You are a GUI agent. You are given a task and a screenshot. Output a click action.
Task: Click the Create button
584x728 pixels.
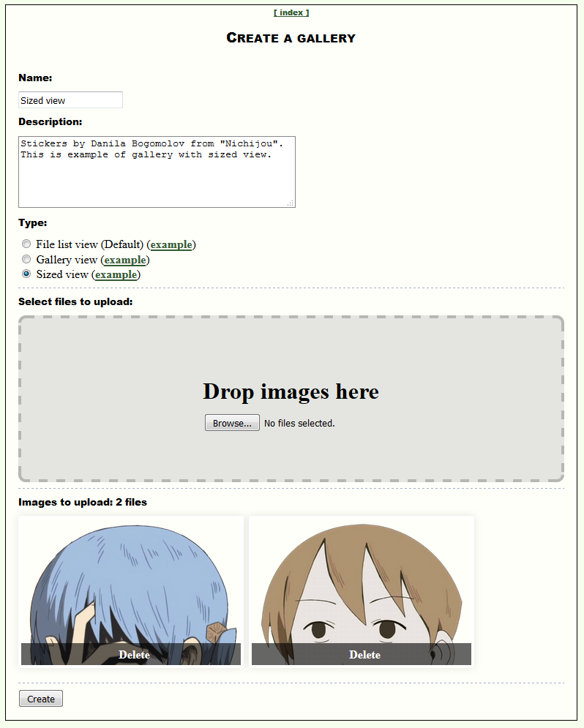pyautogui.click(x=41, y=699)
